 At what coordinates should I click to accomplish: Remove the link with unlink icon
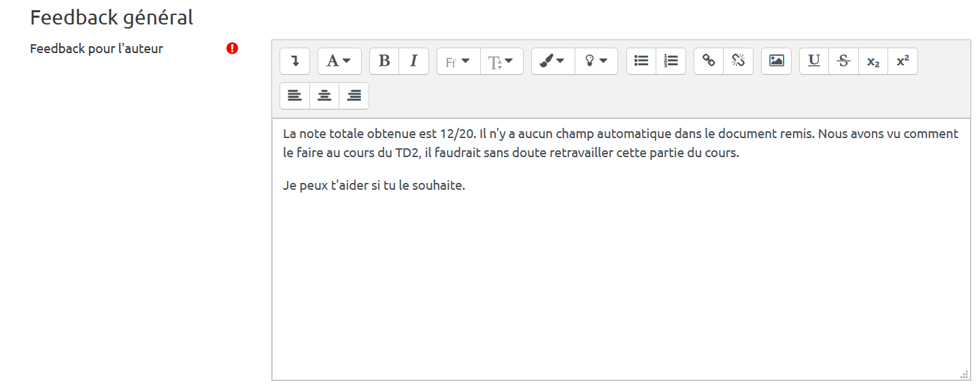pos(738,61)
